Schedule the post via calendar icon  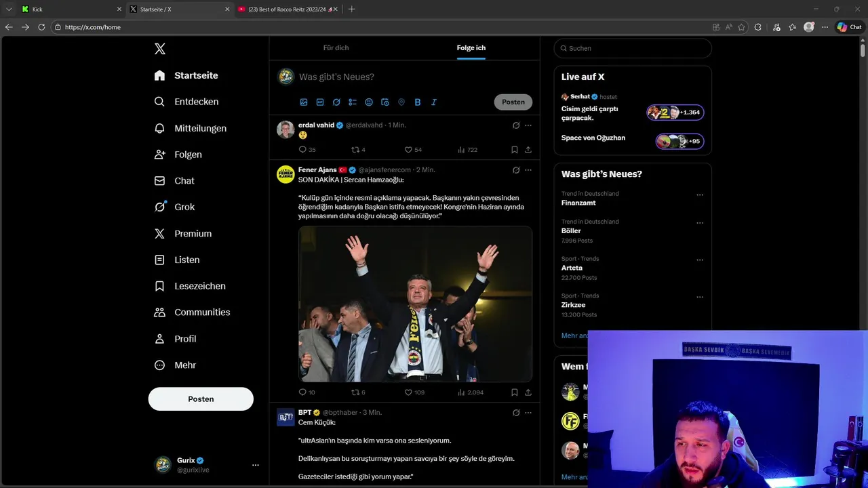(385, 102)
